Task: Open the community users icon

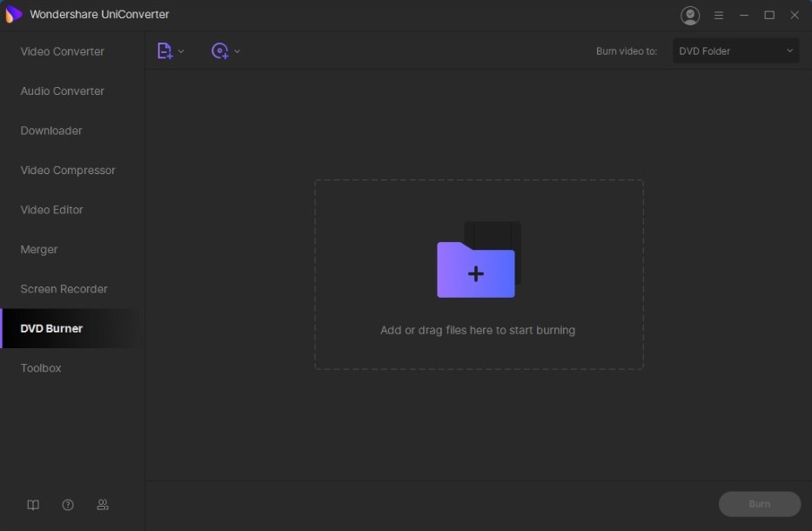Action: click(x=103, y=505)
